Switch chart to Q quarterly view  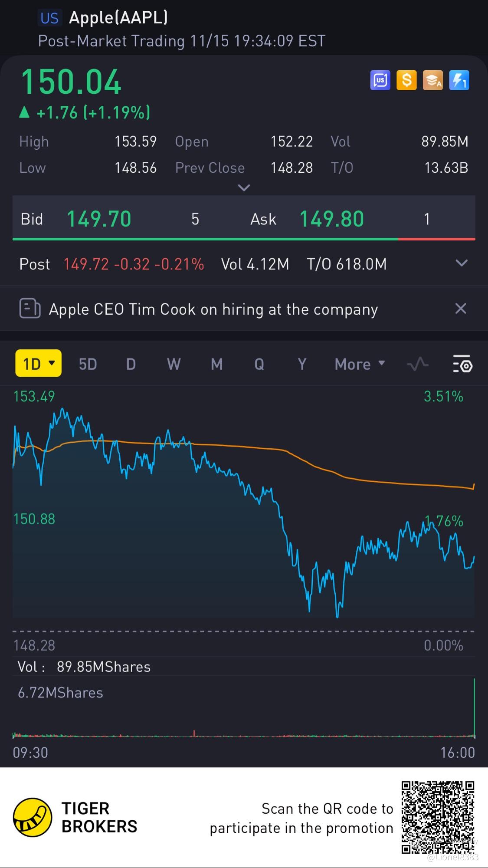[259, 364]
